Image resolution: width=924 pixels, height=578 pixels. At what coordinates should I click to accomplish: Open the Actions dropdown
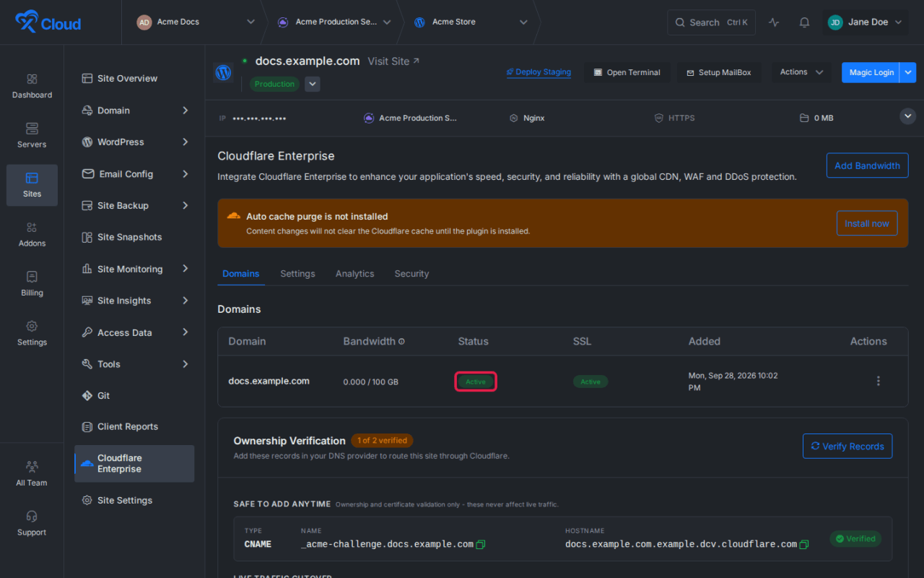click(x=801, y=72)
